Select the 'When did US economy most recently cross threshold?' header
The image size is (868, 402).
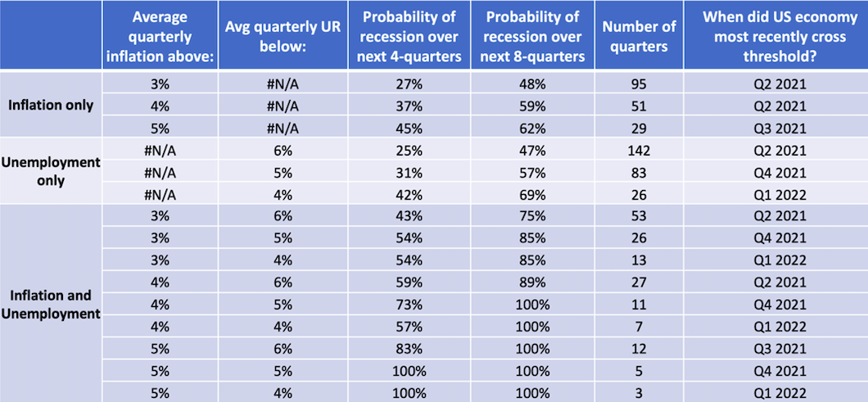(767, 37)
